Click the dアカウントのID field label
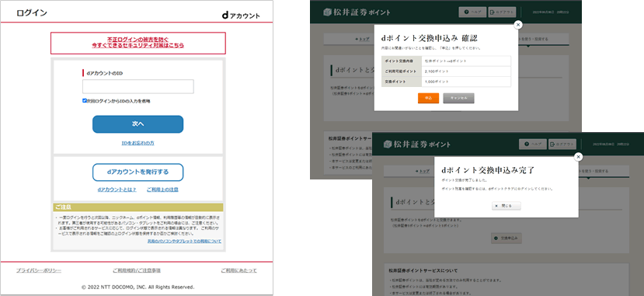The height and width of the screenshot is (296, 644). coord(104,73)
